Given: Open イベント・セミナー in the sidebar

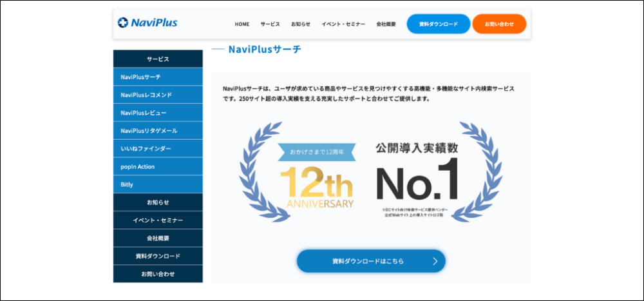Looking at the screenshot, I should tap(158, 220).
